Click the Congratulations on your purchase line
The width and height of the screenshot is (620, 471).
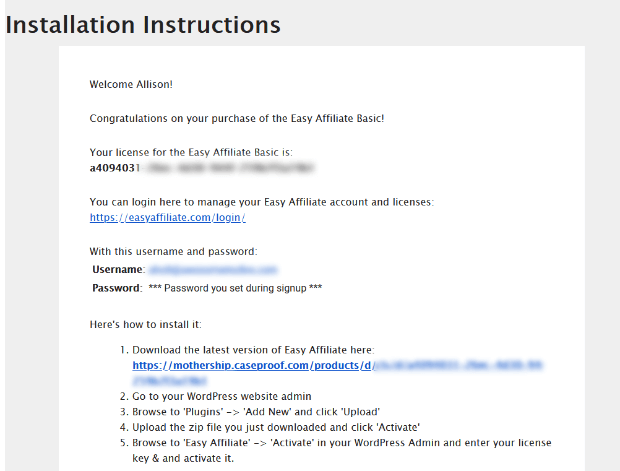click(x=237, y=118)
